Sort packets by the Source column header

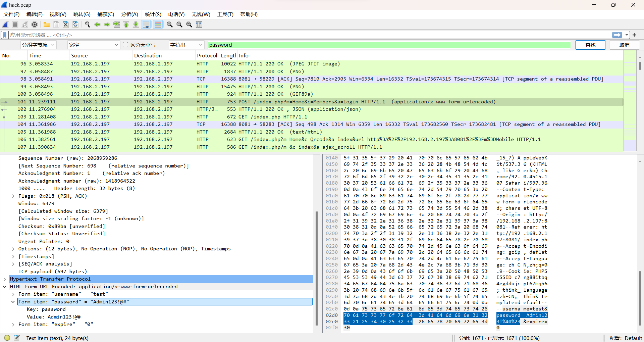tap(100, 56)
